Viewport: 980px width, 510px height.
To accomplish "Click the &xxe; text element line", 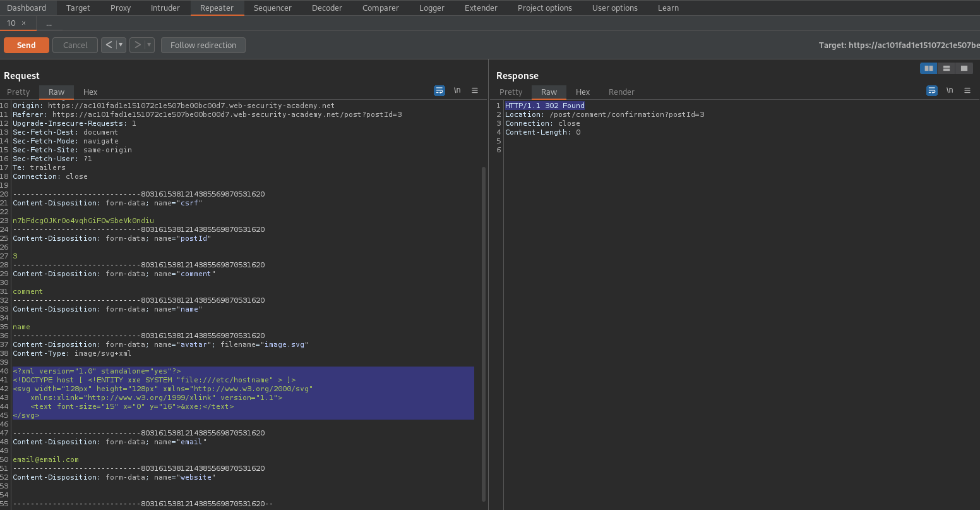I will pyautogui.click(x=132, y=406).
